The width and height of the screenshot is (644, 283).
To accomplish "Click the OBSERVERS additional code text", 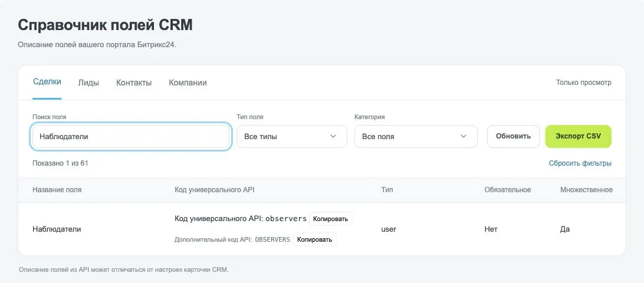I will tap(272, 239).
